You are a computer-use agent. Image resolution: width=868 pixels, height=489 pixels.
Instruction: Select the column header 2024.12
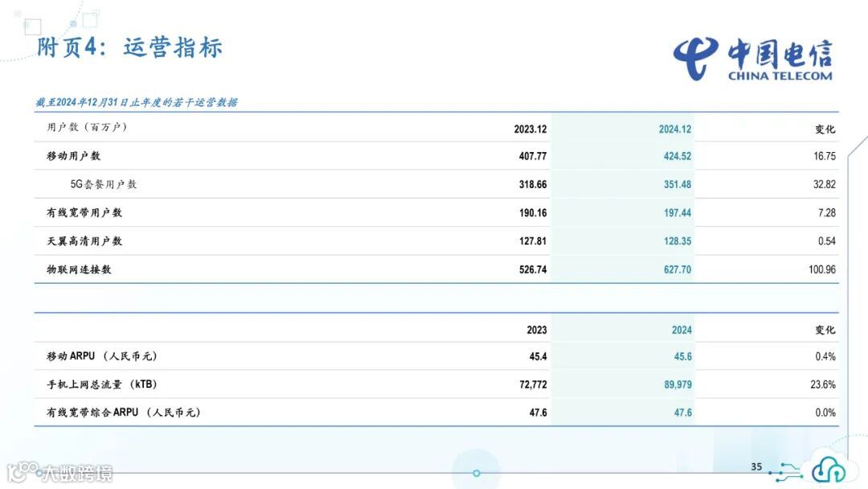[x=675, y=129]
